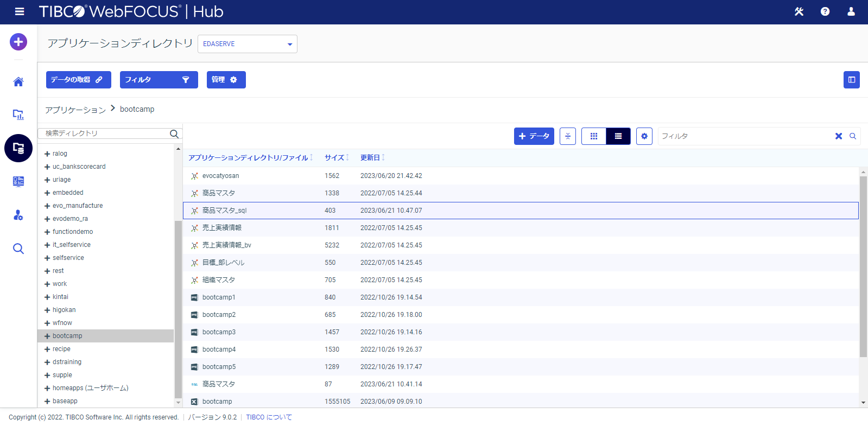The width and height of the screenshot is (868, 426).
Task: Switch to grid view
Action: pos(593,136)
